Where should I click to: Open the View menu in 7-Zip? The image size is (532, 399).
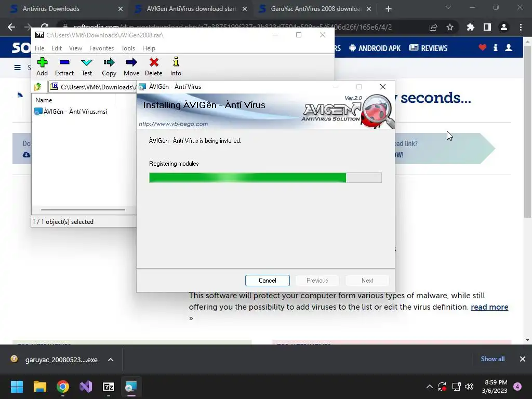(x=75, y=48)
